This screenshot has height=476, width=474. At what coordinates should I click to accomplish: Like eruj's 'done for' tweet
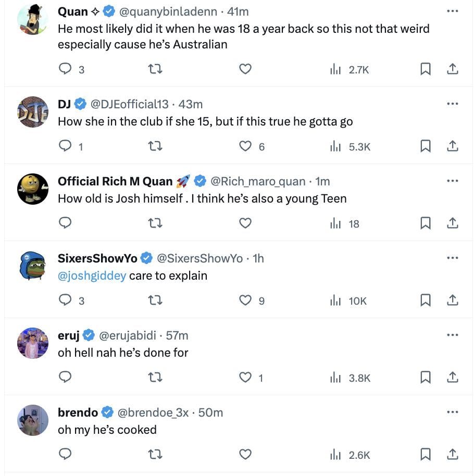pos(245,378)
